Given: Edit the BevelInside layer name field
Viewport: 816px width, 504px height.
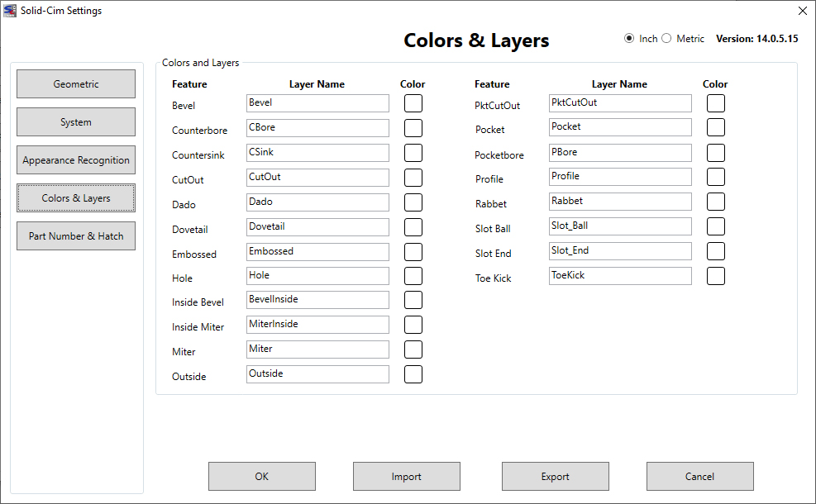Looking at the screenshot, I should 317,300.
